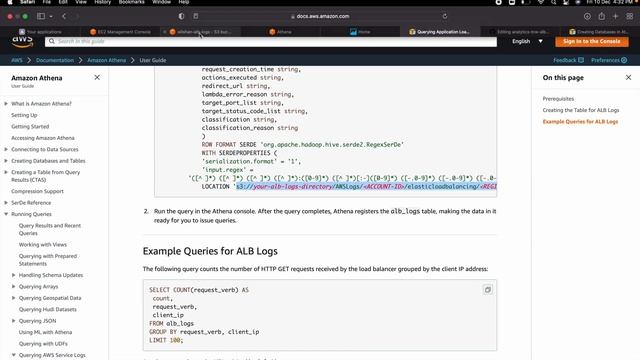
Task: Expand the What is Amazon Athena? item
Action: (x=6, y=104)
